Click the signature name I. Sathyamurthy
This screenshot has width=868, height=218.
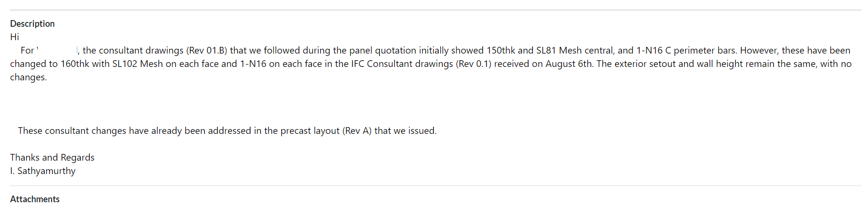43,171
